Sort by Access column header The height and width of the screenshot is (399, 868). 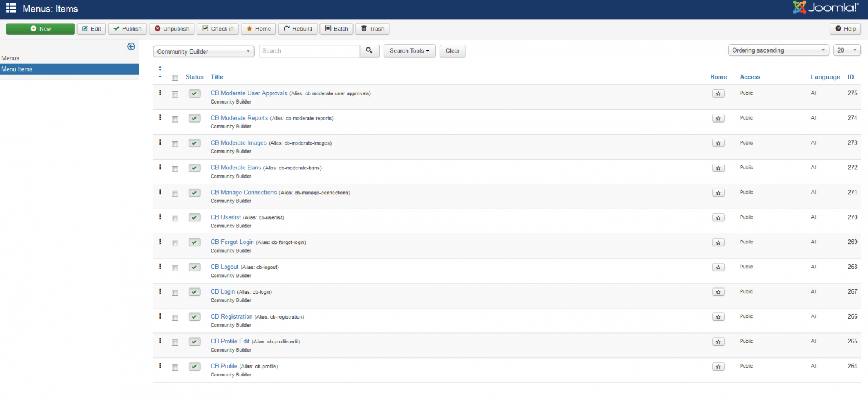pyautogui.click(x=750, y=77)
